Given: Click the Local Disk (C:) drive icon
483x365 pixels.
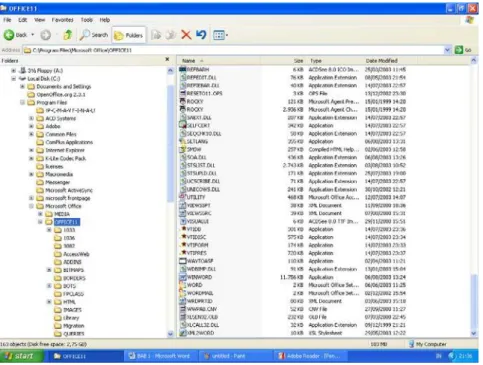Looking at the screenshot, I should 22,79.
